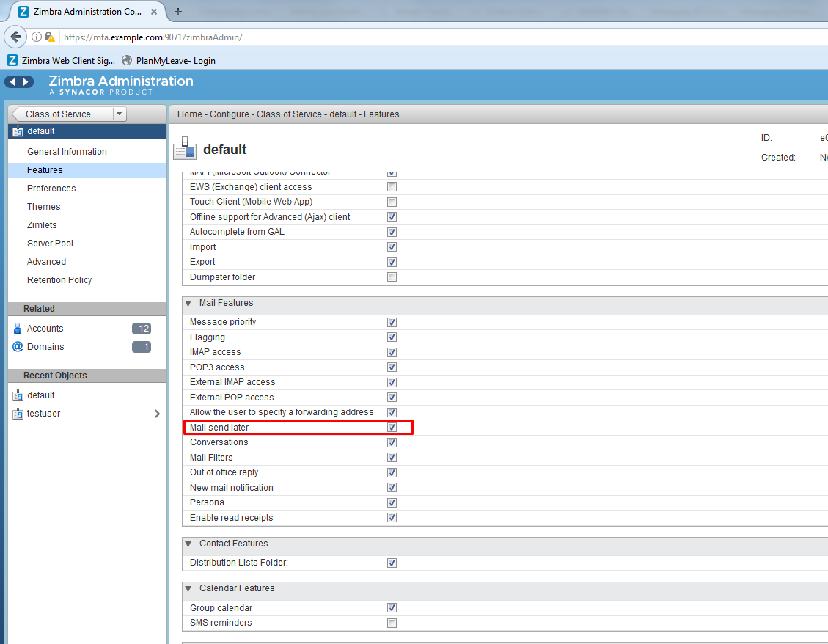Click the Domains count badge 1
This screenshot has height=644, width=828.
(x=142, y=347)
